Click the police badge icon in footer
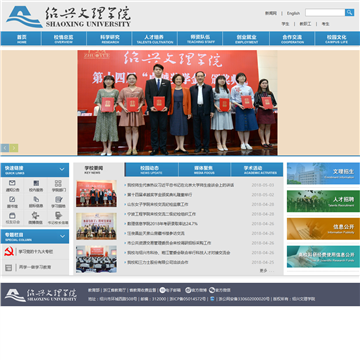This screenshot has width=360, height=360. click(212, 299)
